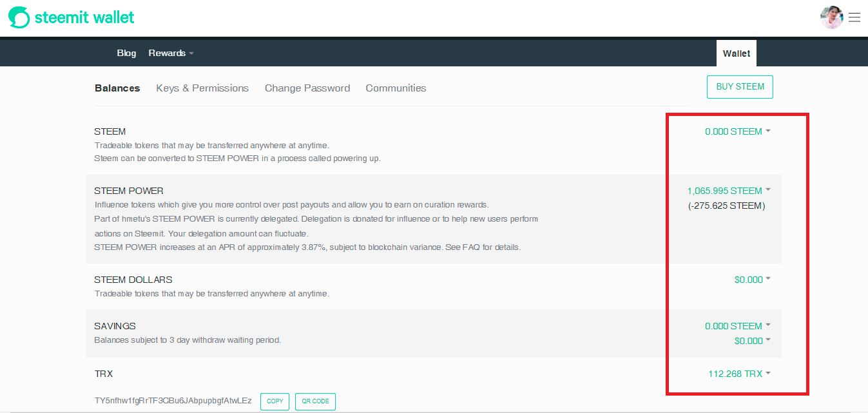Screen dimensions: 868x413
Task: Expand the savings 0.000 STEEM dropdown
Action: 738,326
